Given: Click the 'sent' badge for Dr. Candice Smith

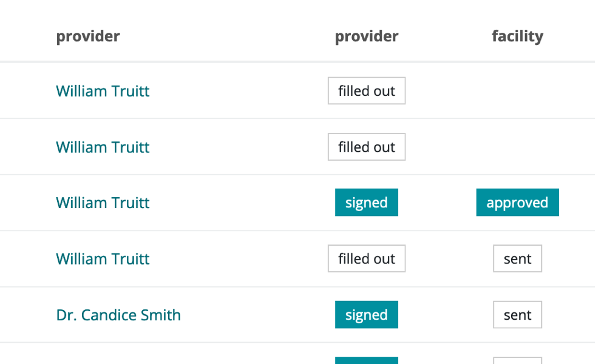Looking at the screenshot, I should (x=517, y=315).
